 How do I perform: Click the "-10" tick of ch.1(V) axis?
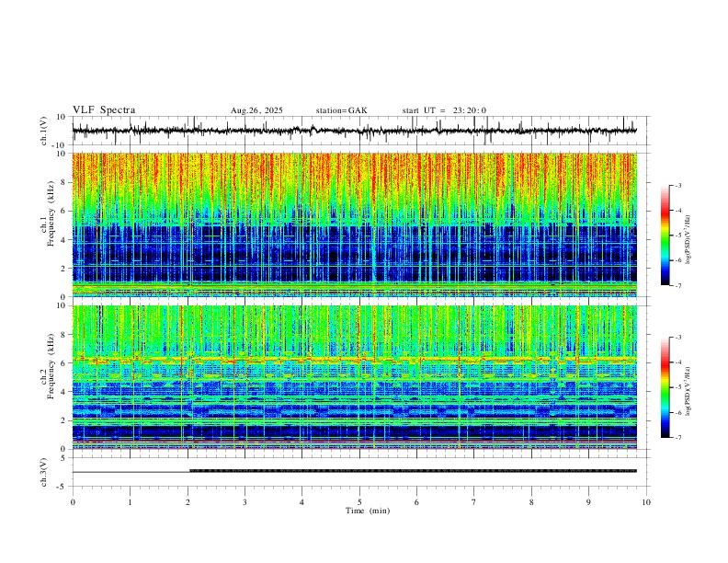click(x=60, y=145)
